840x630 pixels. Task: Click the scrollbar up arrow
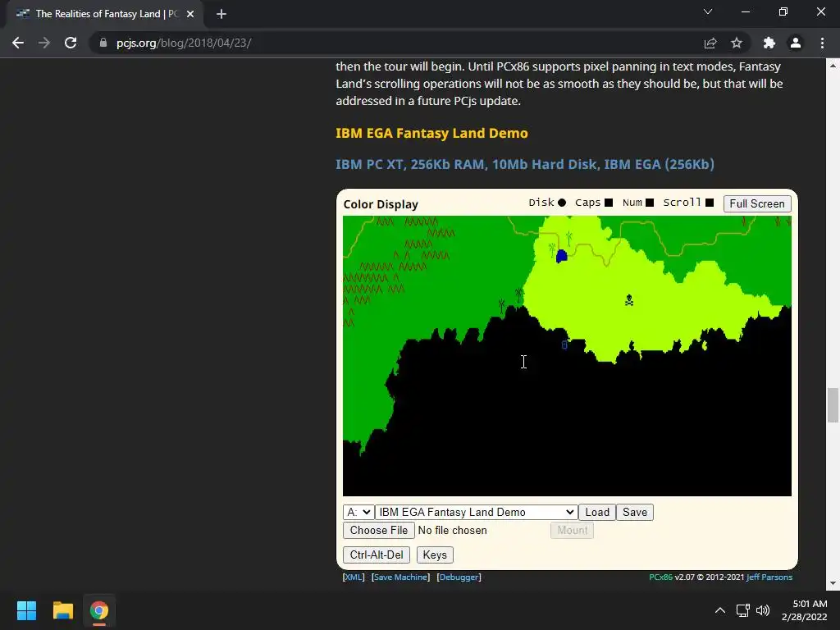(833, 66)
